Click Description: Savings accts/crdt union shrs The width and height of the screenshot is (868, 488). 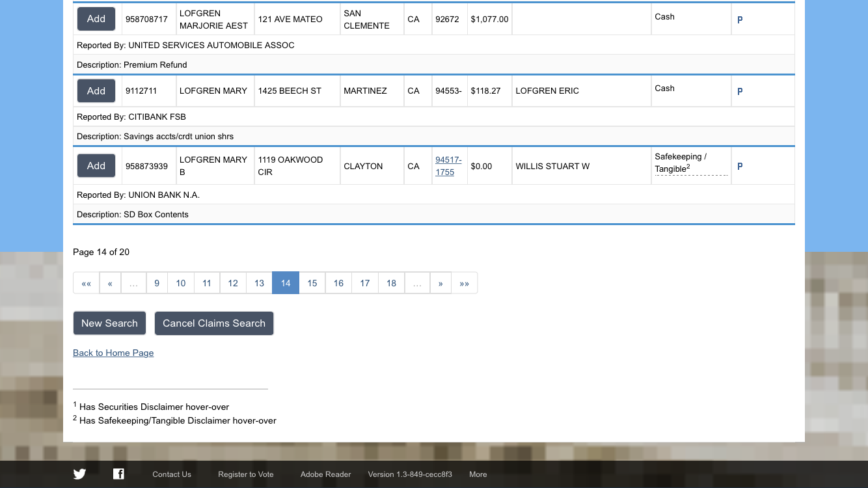[x=155, y=137]
